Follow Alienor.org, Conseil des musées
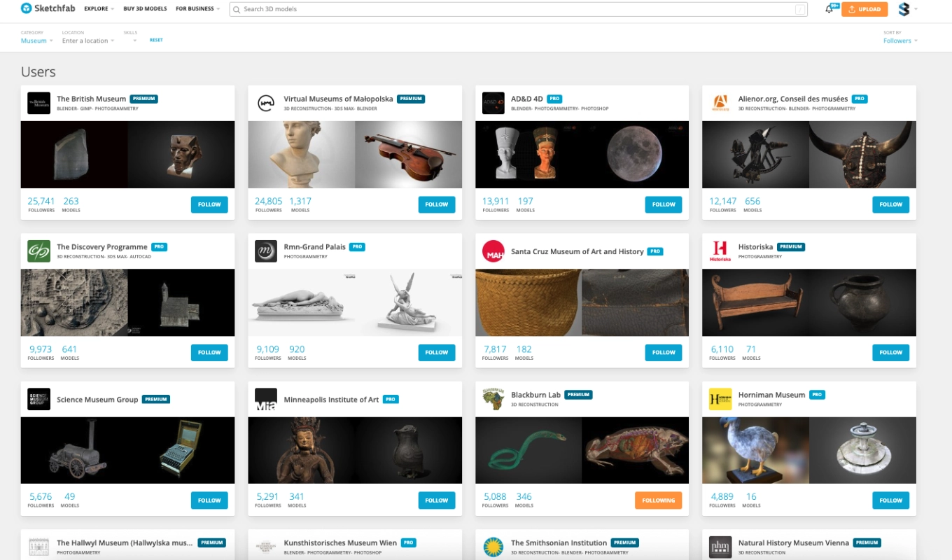Viewport: 952px width, 560px height. click(891, 204)
